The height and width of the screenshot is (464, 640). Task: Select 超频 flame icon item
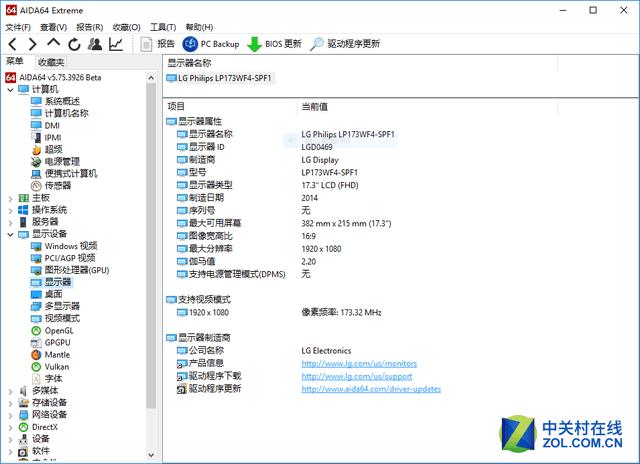coord(47,149)
